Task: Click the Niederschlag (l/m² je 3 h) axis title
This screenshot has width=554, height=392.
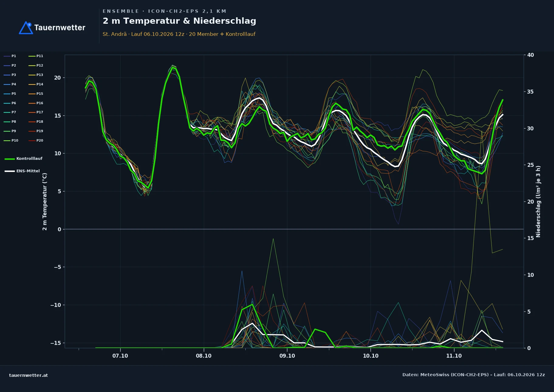Action: point(538,201)
